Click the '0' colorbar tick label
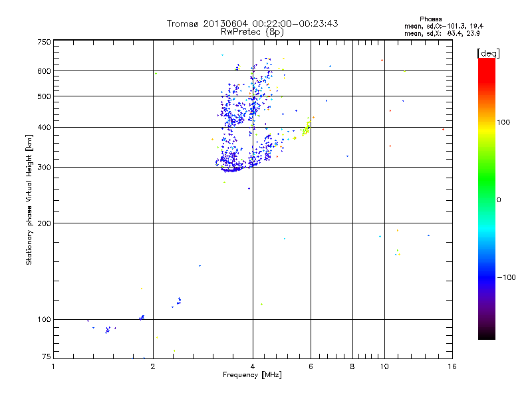 499,200
